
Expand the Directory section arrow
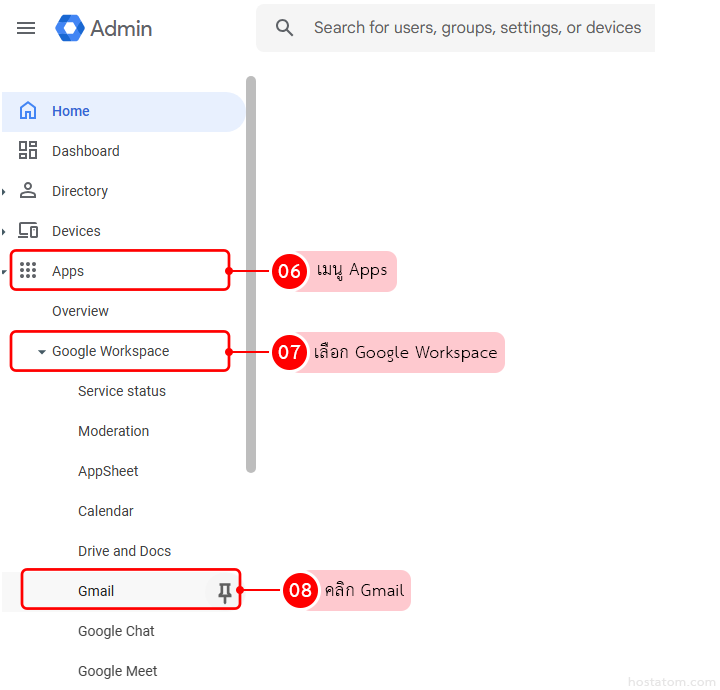(x=4, y=192)
